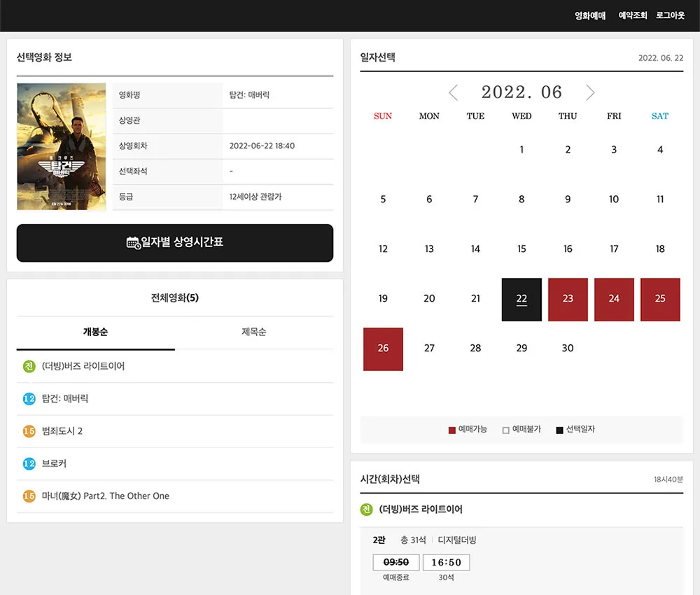The image size is (700, 595).
Task: Click the Top Gun Maverick poster thumbnail
Action: pyautogui.click(x=62, y=147)
